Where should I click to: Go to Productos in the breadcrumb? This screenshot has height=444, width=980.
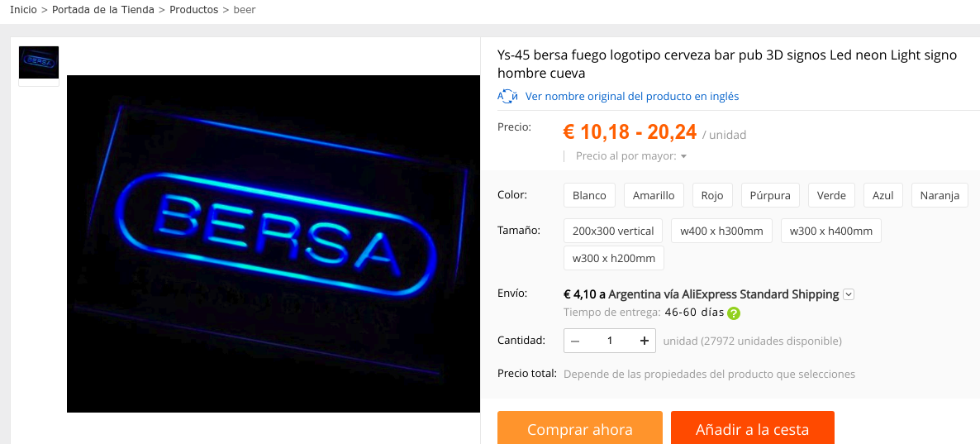tap(193, 10)
